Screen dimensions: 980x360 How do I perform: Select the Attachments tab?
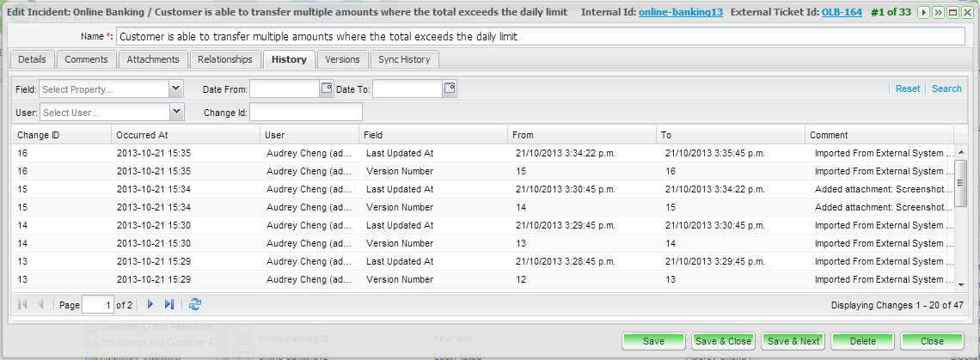(x=153, y=59)
